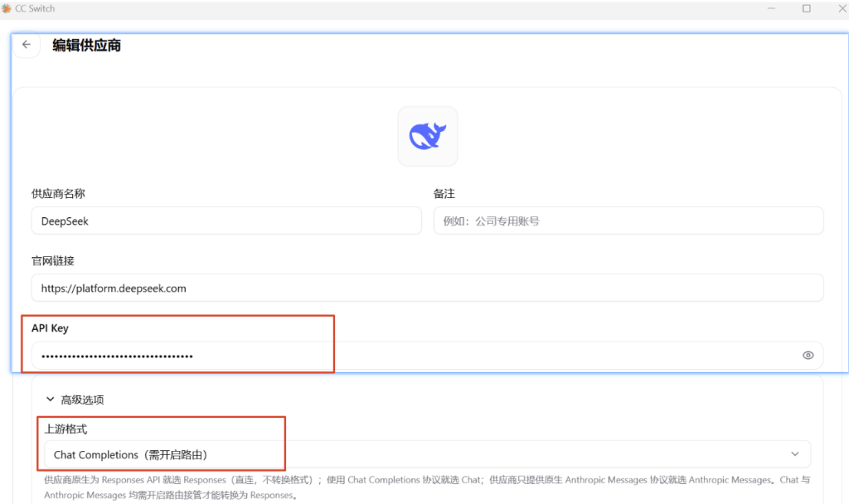Collapse the 高级选项 section chevron
Screen dimensions: 849x504
(x=51, y=400)
